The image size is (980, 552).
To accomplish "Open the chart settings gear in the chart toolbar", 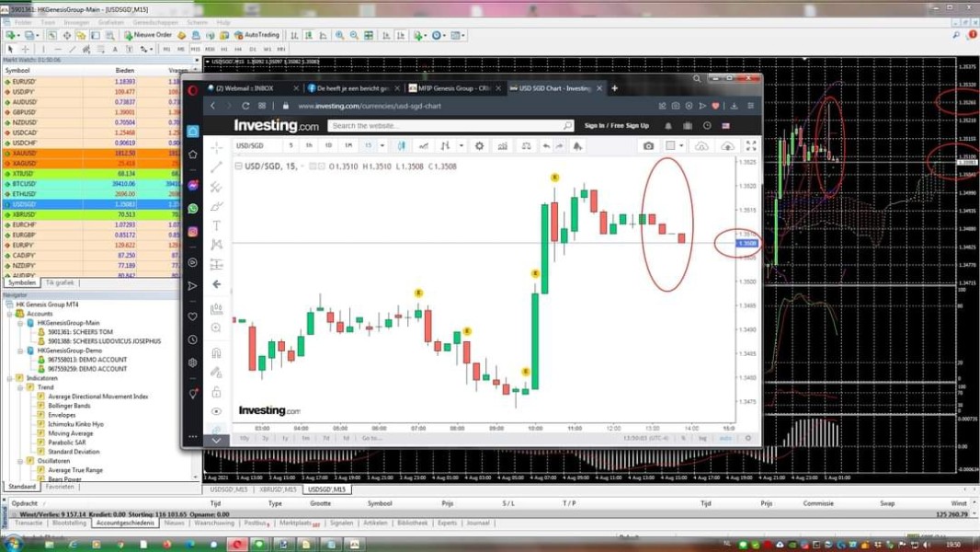I will 479,145.
